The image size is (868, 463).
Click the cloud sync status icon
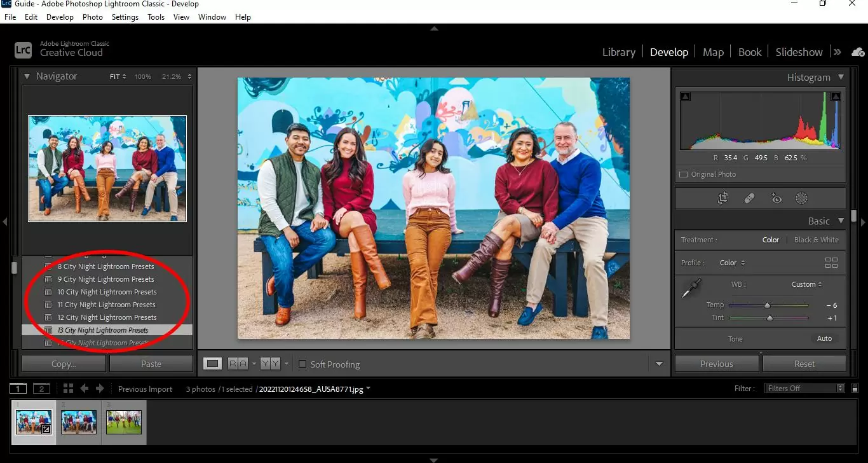point(858,52)
